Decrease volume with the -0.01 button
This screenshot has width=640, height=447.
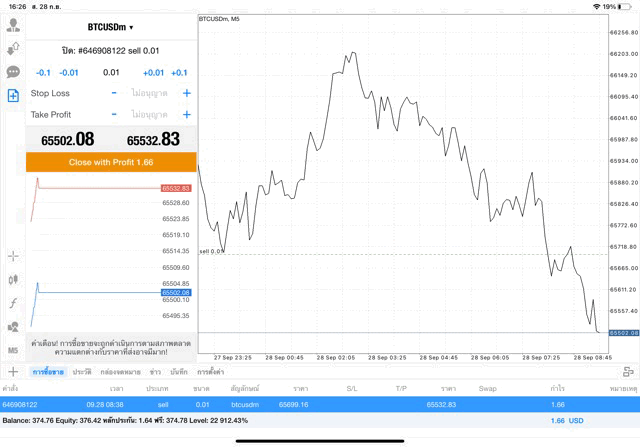(x=69, y=72)
